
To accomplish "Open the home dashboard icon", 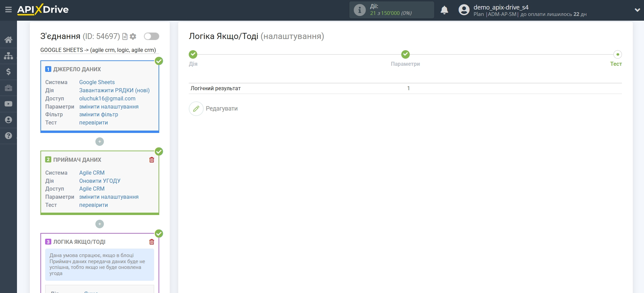I will 8,40.
